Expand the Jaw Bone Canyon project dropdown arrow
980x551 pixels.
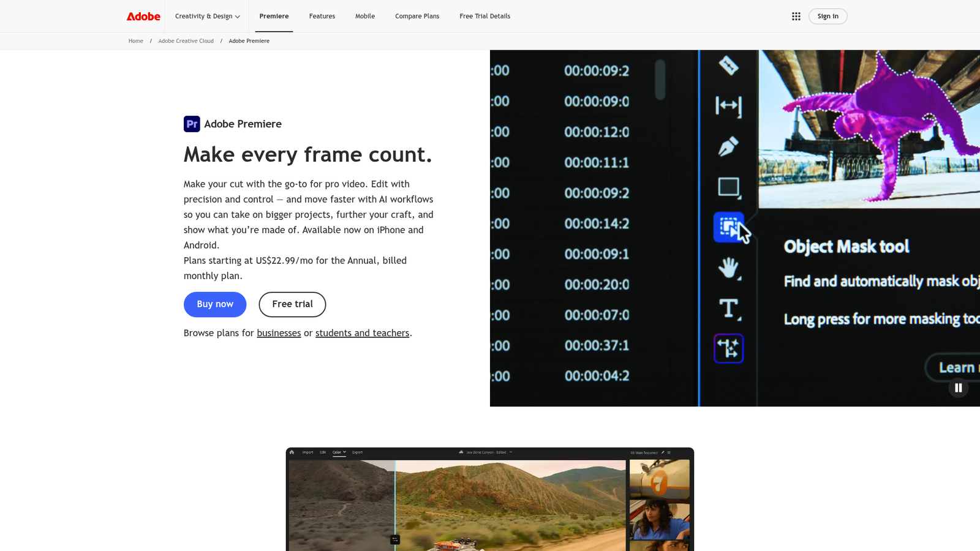[x=511, y=452]
